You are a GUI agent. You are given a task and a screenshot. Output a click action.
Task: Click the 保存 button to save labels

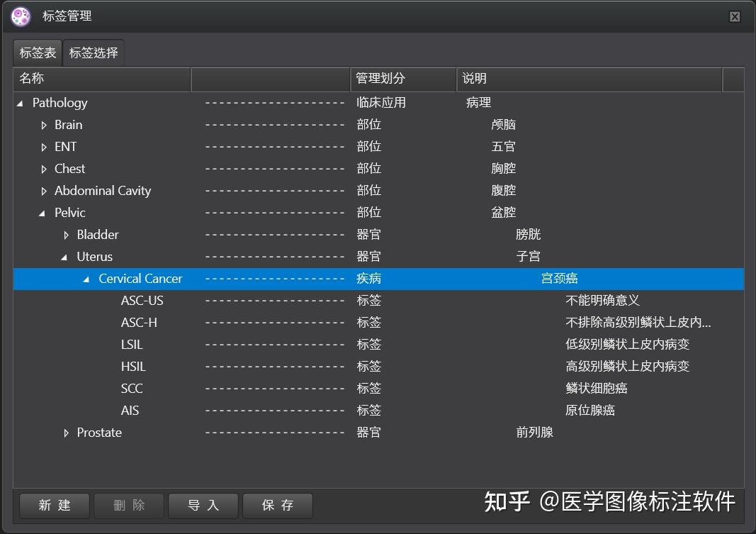pyautogui.click(x=277, y=506)
